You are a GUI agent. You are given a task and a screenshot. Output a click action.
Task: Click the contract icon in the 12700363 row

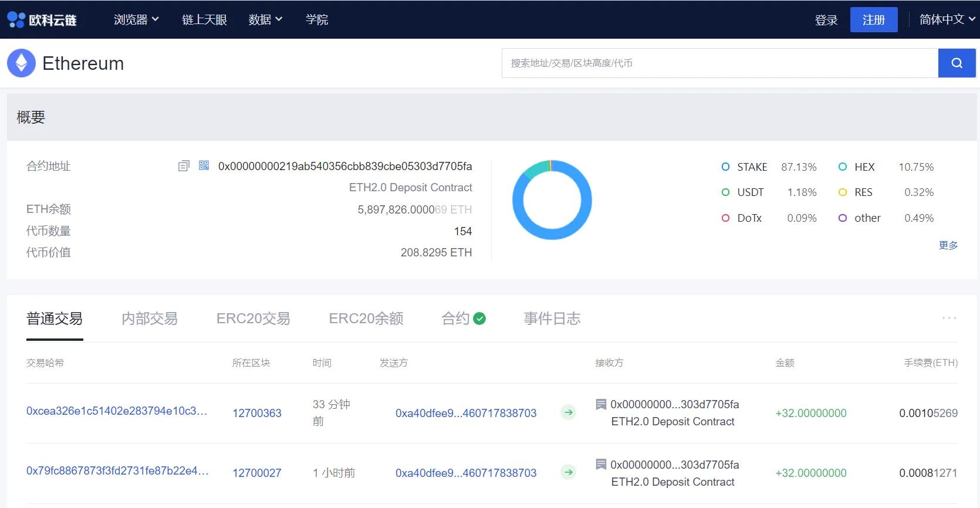(601, 404)
